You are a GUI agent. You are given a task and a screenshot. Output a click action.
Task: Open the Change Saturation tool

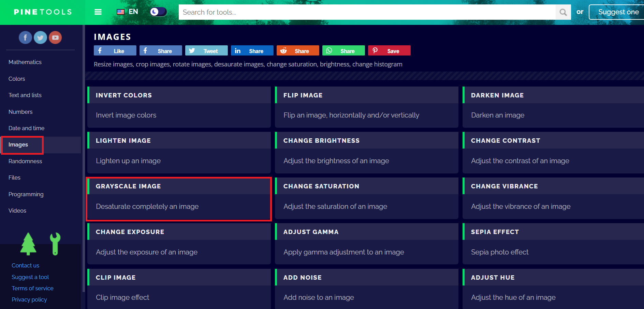pyautogui.click(x=367, y=198)
